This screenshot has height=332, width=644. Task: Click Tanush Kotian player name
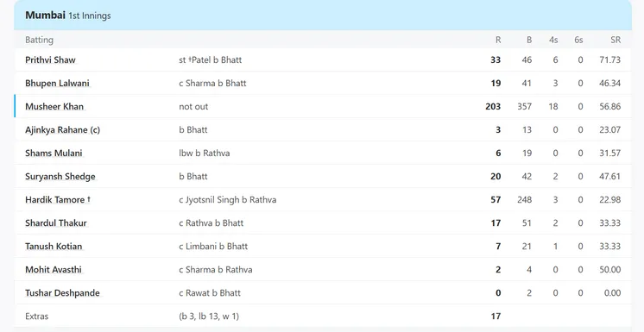click(54, 247)
